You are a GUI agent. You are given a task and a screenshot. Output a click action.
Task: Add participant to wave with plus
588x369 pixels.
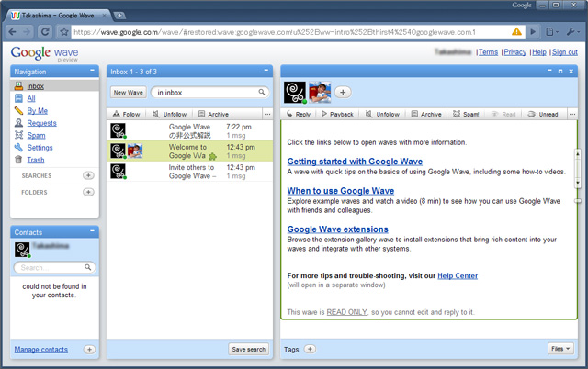tap(343, 92)
